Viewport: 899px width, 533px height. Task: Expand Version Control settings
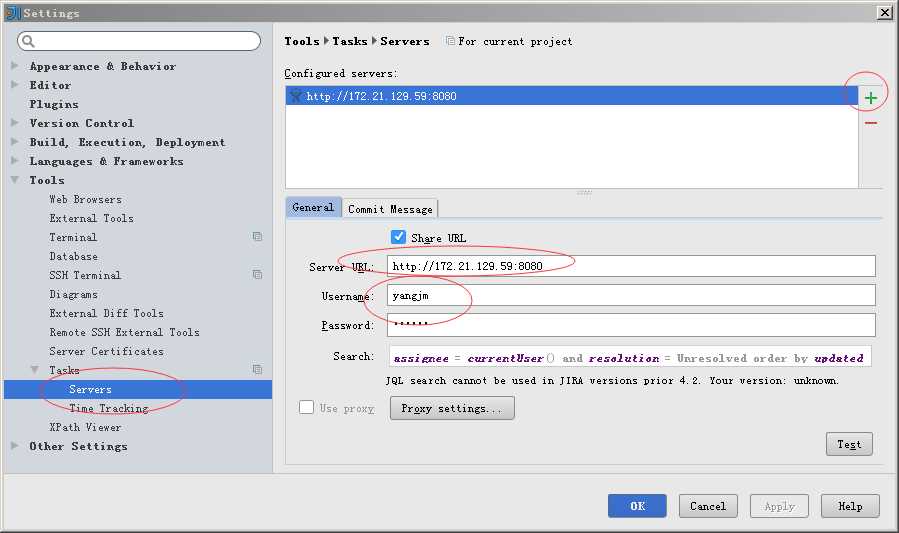coord(15,123)
